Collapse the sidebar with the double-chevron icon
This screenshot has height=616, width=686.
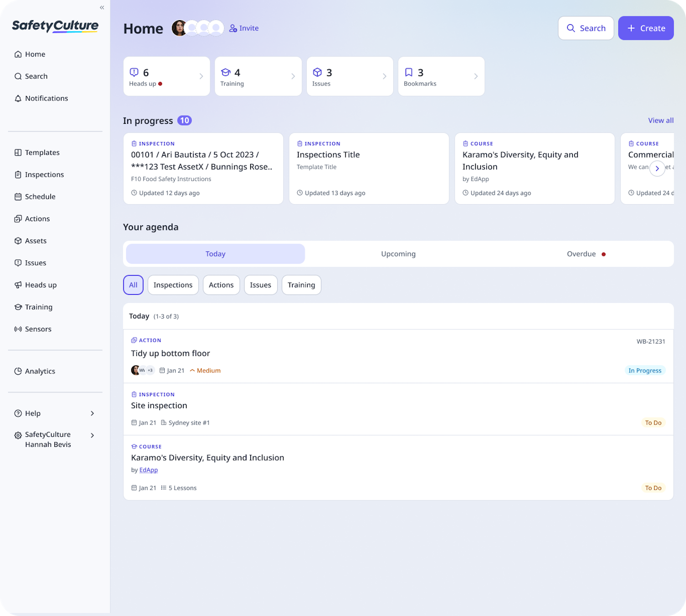click(102, 7)
